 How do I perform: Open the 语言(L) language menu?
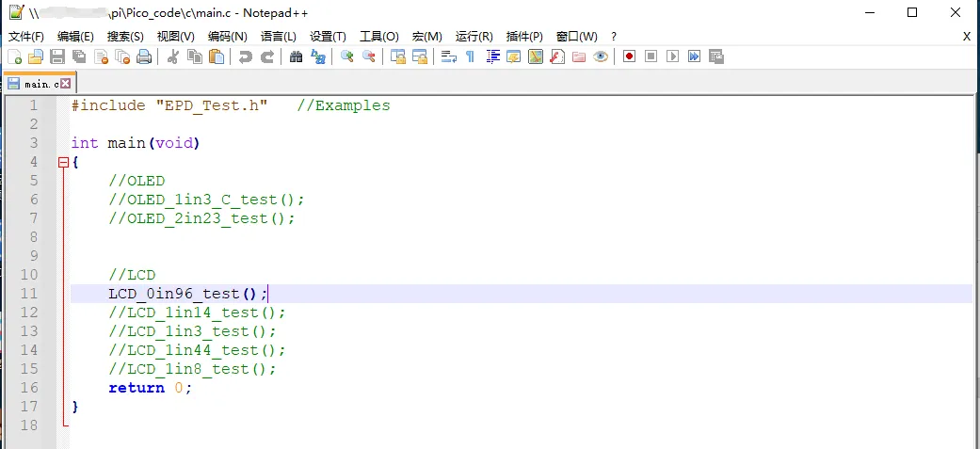tap(278, 37)
